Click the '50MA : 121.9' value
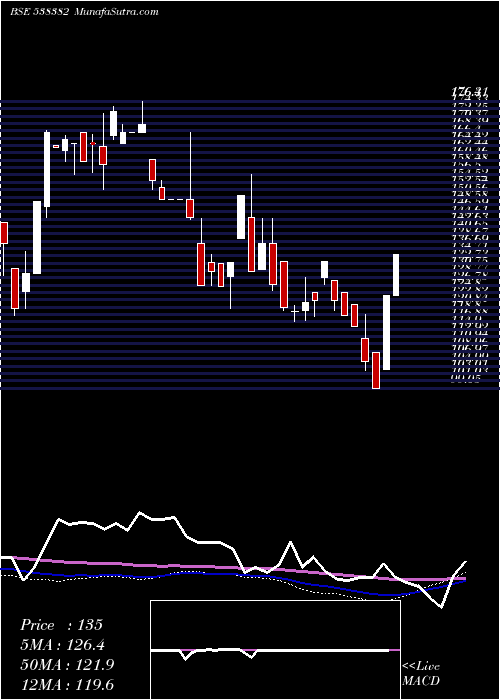The height and width of the screenshot is (700, 500). tap(67, 665)
